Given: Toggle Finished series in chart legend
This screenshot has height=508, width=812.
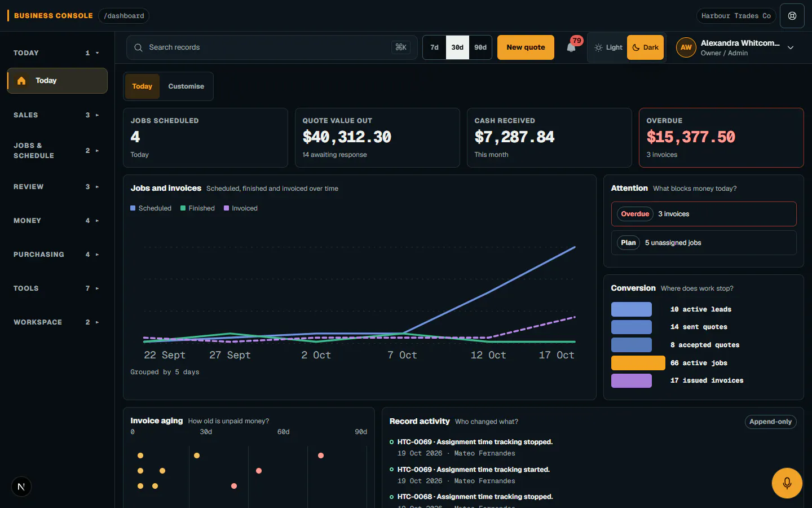Looking at the screenshot, I should click(x=197, y=208).
